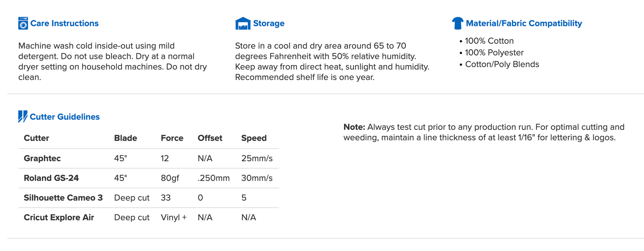The width and height of the screenshot is (644, 251).
Task: Click the Offset column header
Action: coord(210,138)
